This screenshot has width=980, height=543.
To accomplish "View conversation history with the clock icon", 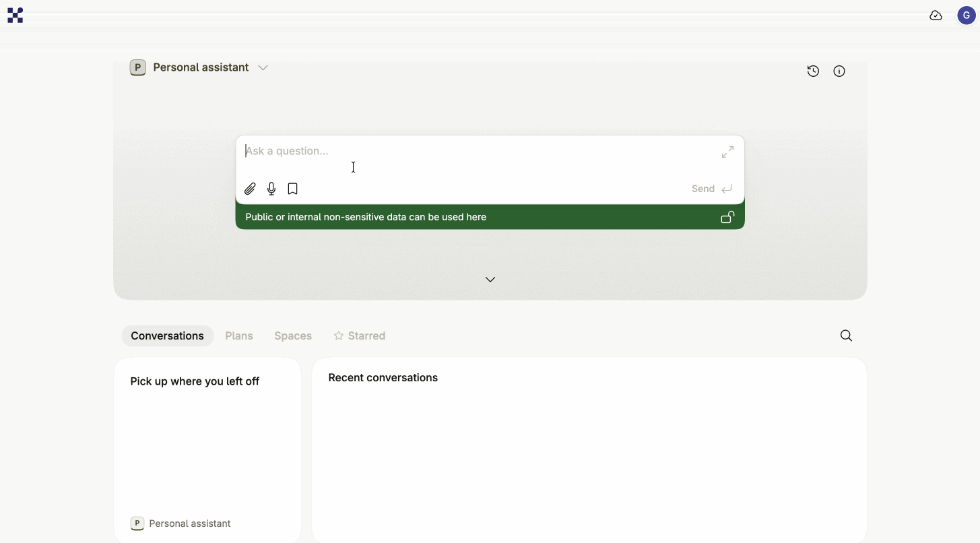I will (x=812, y=71).
